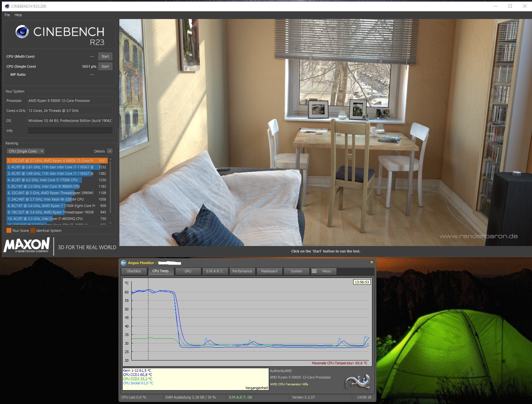Start the CPU Single Core test
Screen dimensions: 532x404
pyautogui.click(x=105, y=66)
